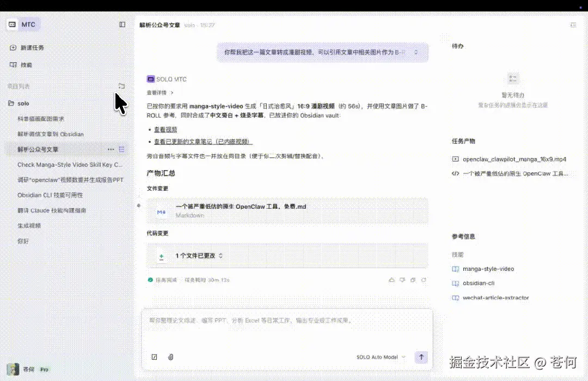Click the paperclip attachment icon in input box
Screen dimensions: 588x381
pyautogui.click(x=170, y=356)
